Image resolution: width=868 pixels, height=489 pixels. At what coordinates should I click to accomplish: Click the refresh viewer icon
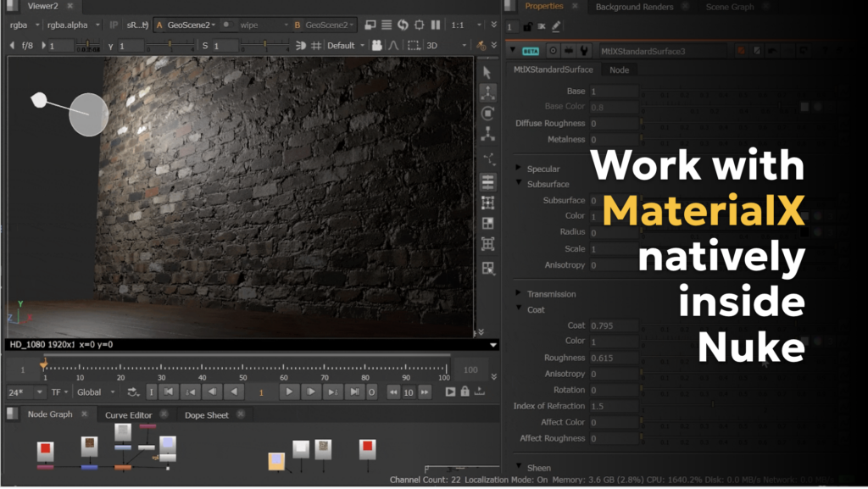[x=403, y=25]
